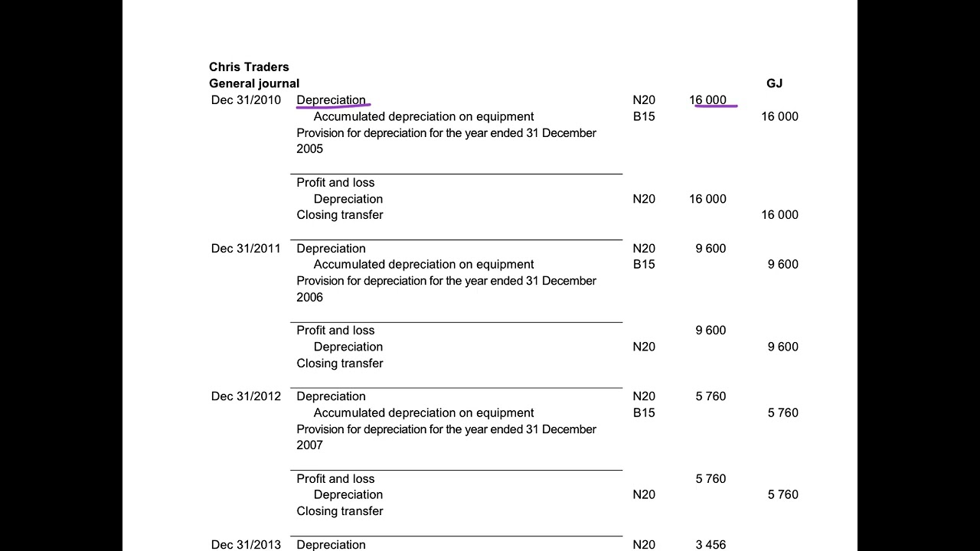This screenshot has height=551, width=980.
Task: Click the B15 folio beside 5 760 credit
Action: [x=644, y=413]
